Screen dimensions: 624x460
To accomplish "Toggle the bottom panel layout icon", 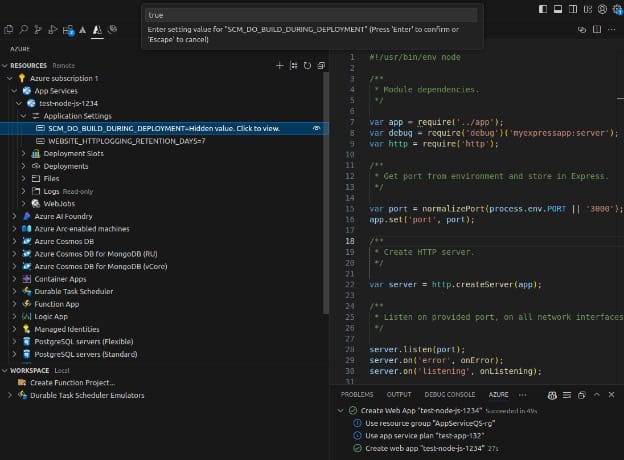I will 558,9.
